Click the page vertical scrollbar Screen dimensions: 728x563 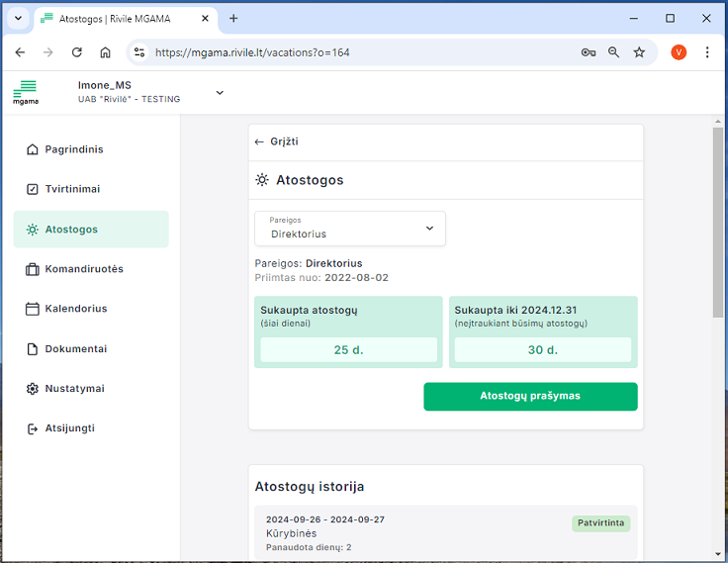(x=718, y=222)
